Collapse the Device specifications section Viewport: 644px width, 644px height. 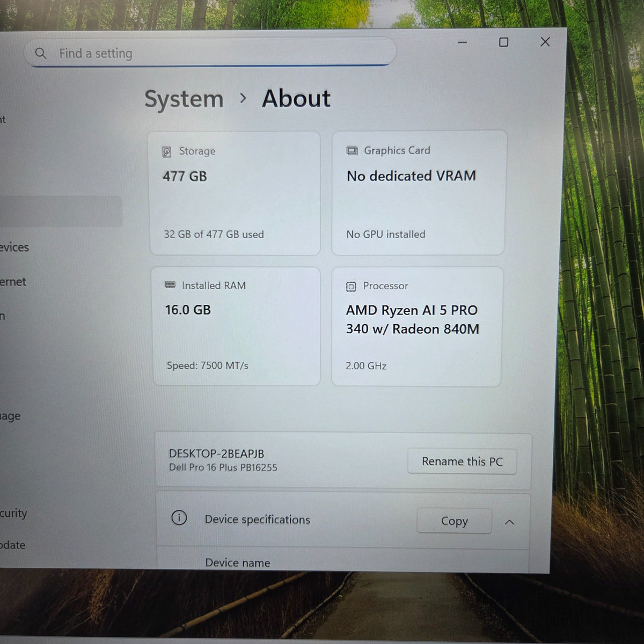click(x=509, y=522)
